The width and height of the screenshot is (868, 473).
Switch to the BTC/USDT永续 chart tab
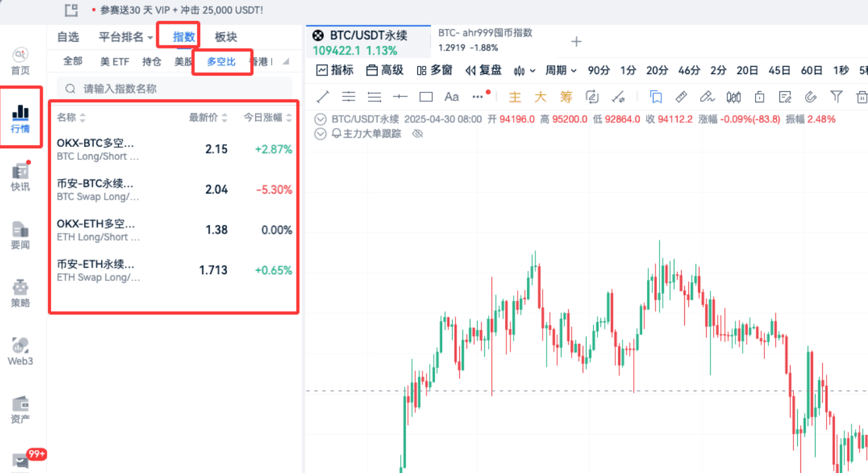[369, 42]
